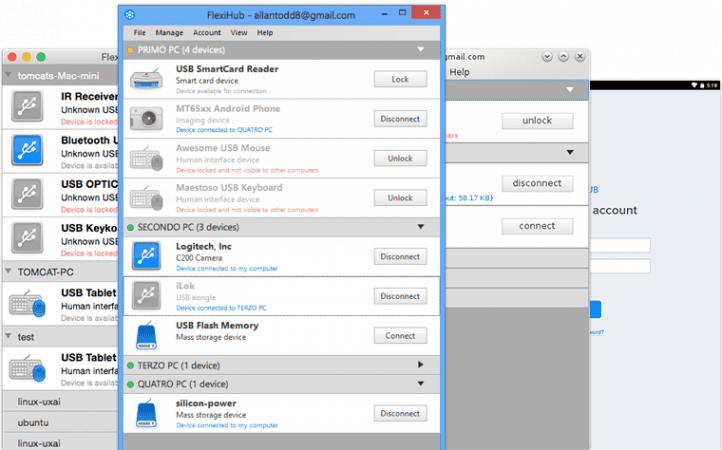The image size is (722, 450).
Task: Collapse TOMCAT-PC group in Mac window
Action: tap(8, 271)
